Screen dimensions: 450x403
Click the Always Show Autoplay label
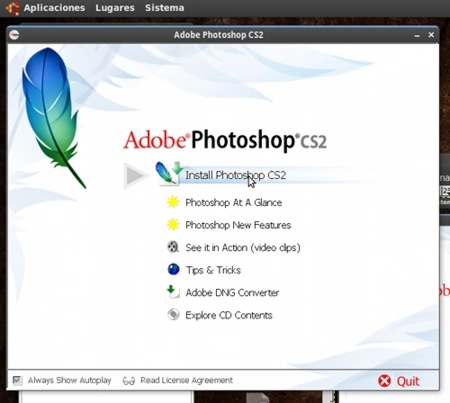(x=69, y=380)
